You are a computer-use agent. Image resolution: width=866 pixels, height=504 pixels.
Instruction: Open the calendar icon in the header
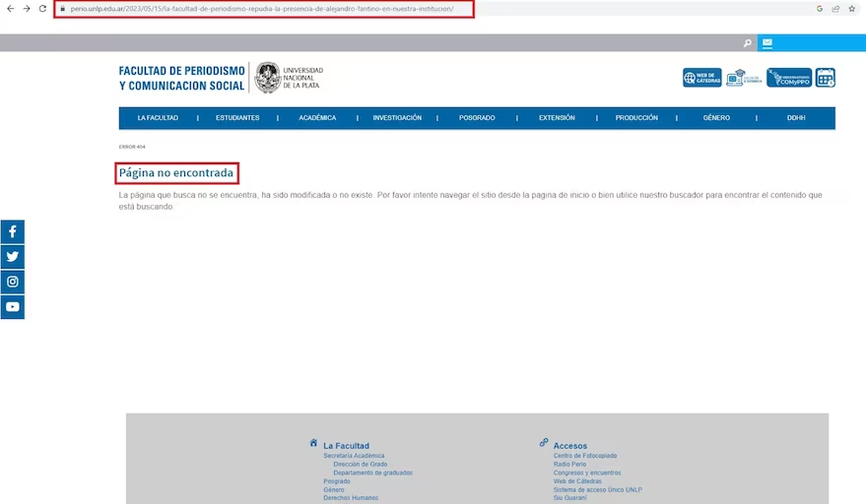tap(826, 78)
